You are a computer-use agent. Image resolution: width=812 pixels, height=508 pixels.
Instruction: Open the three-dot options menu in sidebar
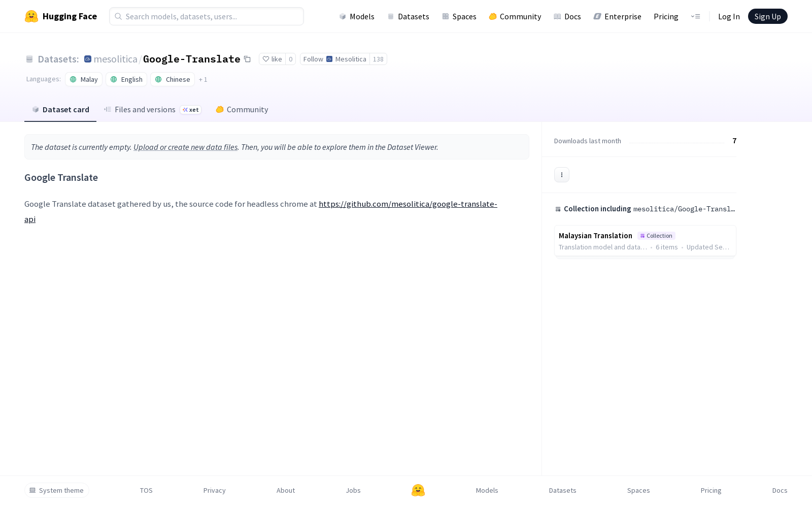(x=562, y=175)
